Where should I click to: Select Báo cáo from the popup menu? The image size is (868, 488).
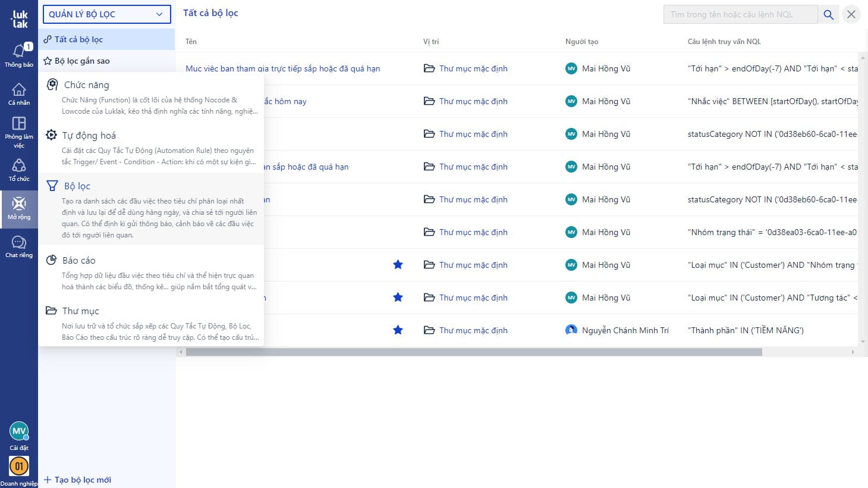point(78,261)
